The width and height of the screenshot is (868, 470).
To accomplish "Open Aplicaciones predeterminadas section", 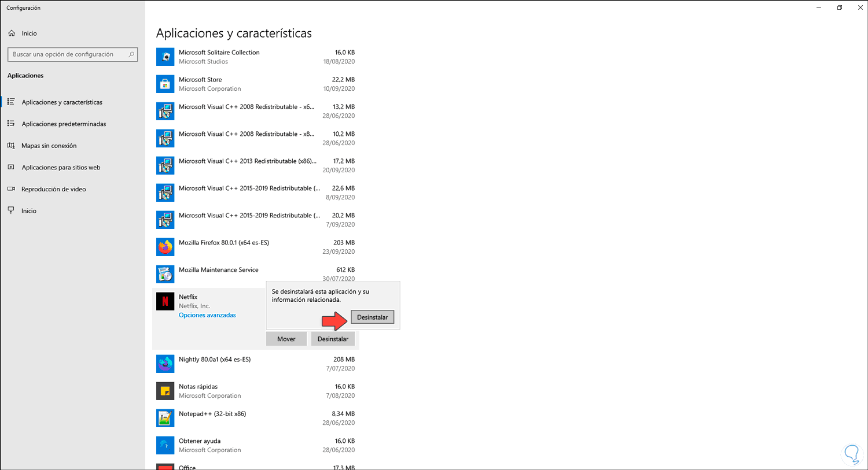I will pos(64,124).
